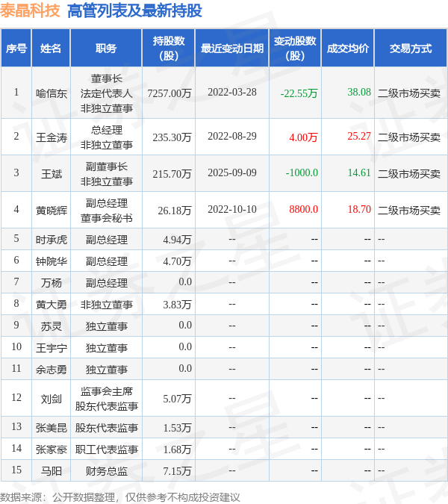Click the average price 38.08
This screenshot has width=448, height=504.
359,93
